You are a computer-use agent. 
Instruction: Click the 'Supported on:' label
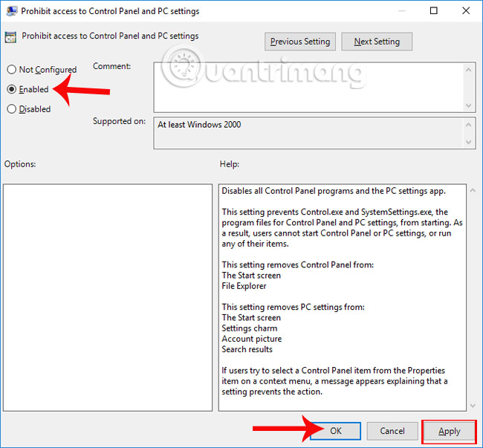(x=119, y=121)
